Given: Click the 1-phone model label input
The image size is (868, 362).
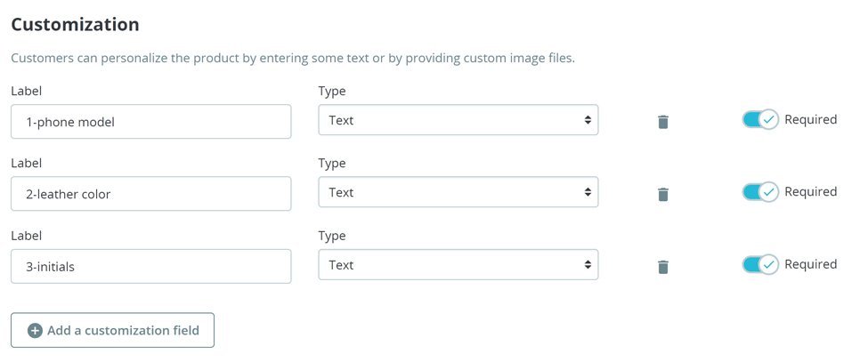Looking at the screenshot, I should pos(150,122).
